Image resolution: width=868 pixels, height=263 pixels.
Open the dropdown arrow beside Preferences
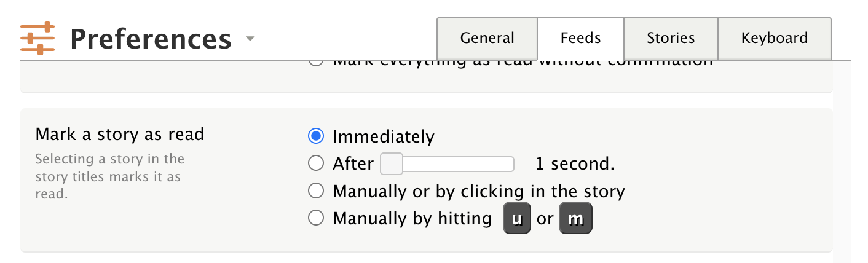249,39
